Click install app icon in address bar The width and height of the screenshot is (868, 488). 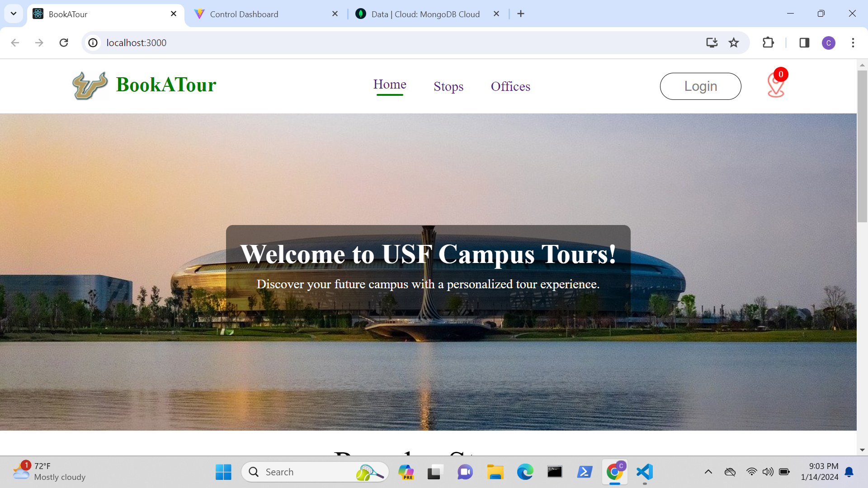(x=712, y=42)
